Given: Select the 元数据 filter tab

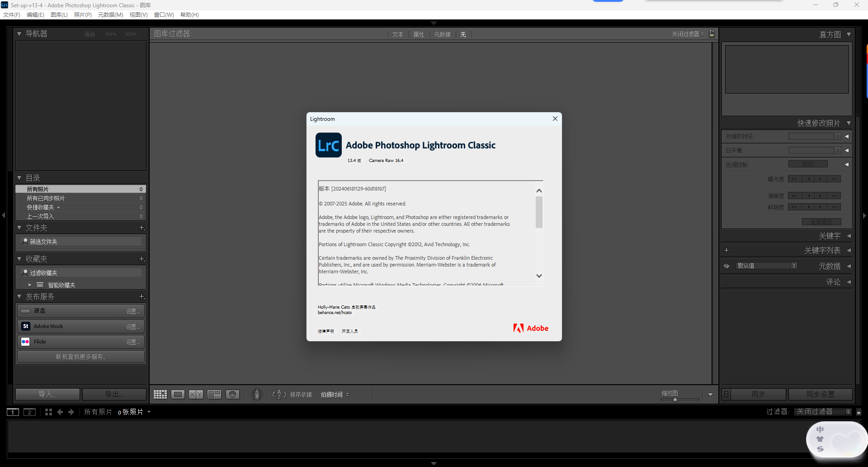Looking at the screenshot, I should tap(442, 34).
